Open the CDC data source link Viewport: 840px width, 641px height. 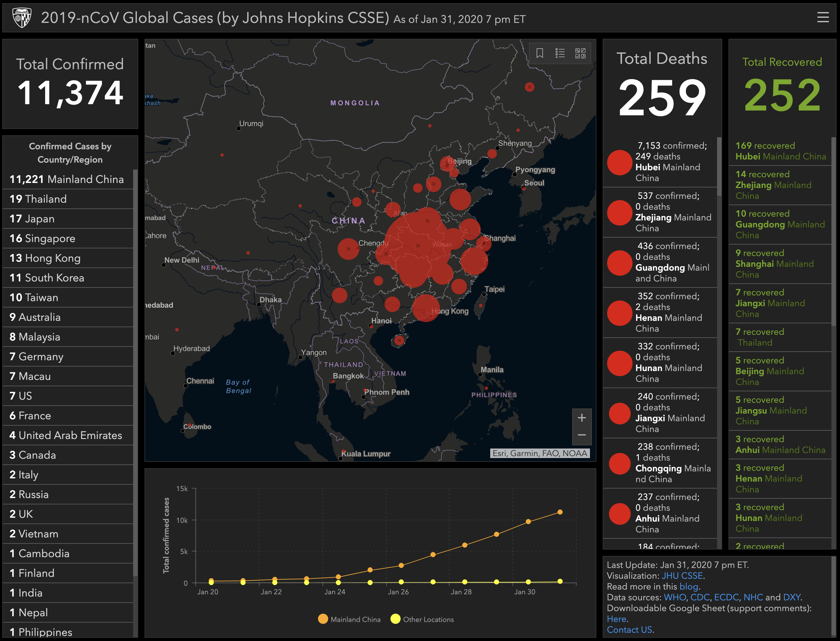700,597
